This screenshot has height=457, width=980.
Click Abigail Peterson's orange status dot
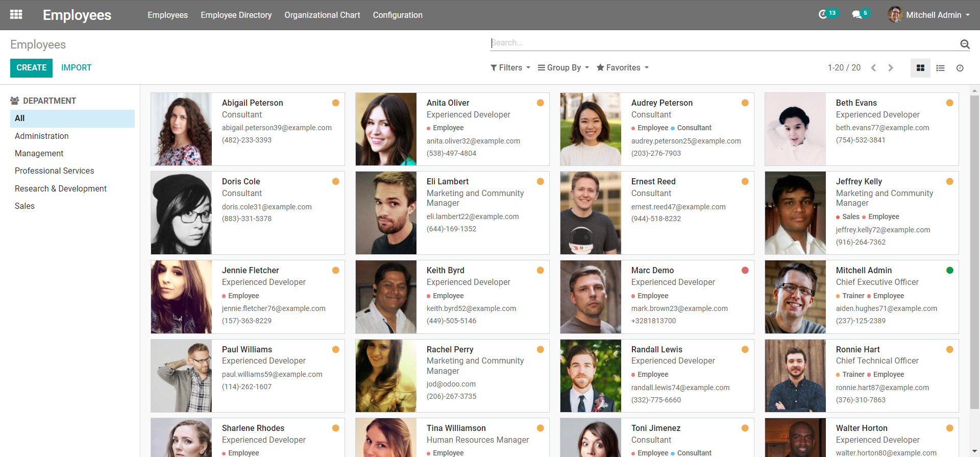click(336, 103)
